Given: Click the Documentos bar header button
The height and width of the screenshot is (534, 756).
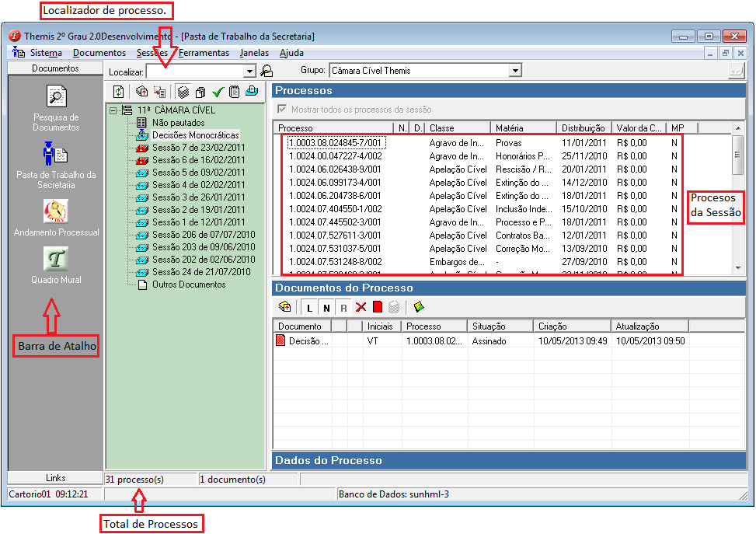Looking at the screenshot, I should point(55,68).
